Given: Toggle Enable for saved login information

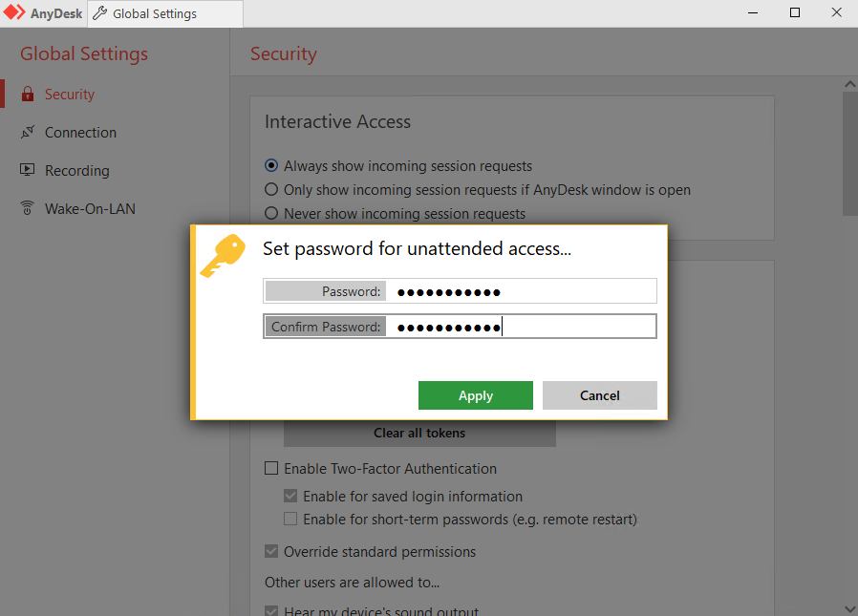Looking at the screenshot, I should click(290, 497).
